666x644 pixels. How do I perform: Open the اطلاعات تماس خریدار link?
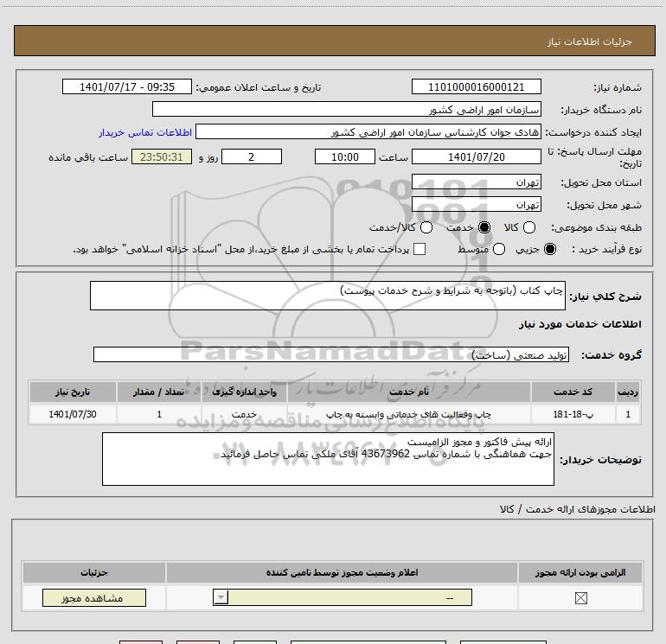click(x=145, y=132)
